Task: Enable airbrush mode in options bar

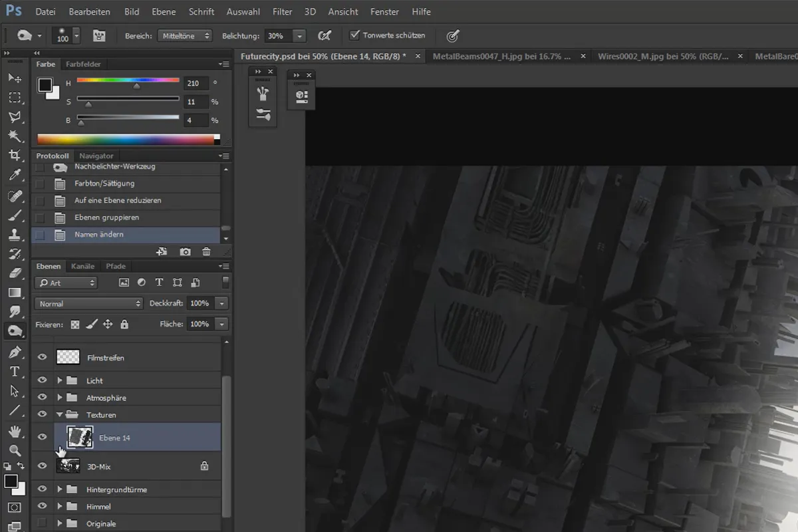Action: click(x=325, y=35)
